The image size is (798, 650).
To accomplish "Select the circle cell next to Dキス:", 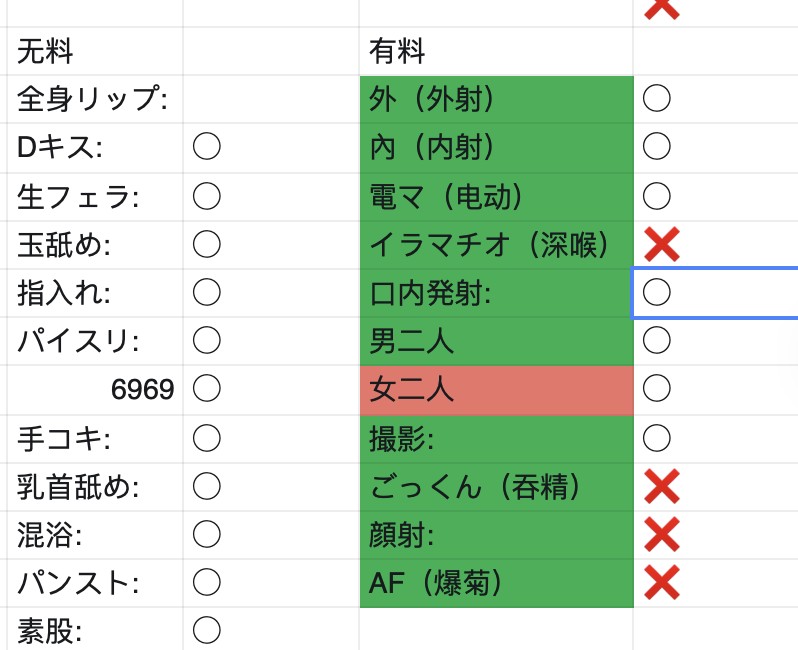I will coord(271,148).
